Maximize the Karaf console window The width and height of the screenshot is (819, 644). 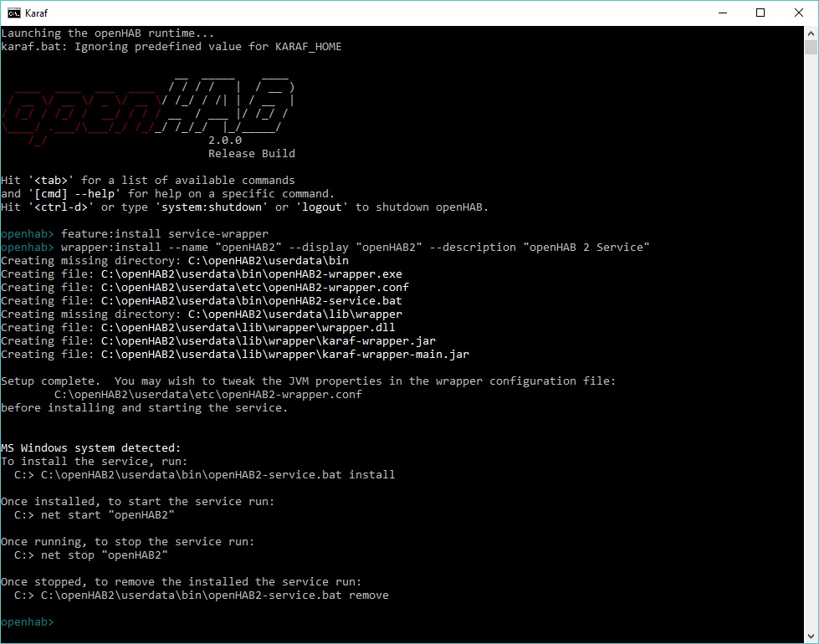point(760,13)
